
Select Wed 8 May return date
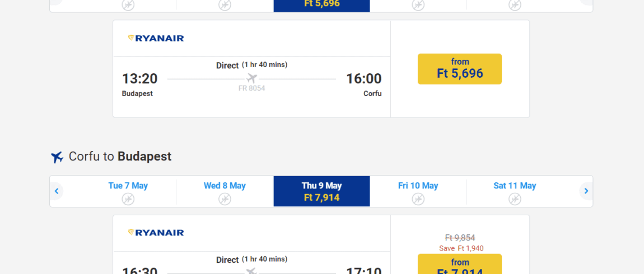click(225, 191)
